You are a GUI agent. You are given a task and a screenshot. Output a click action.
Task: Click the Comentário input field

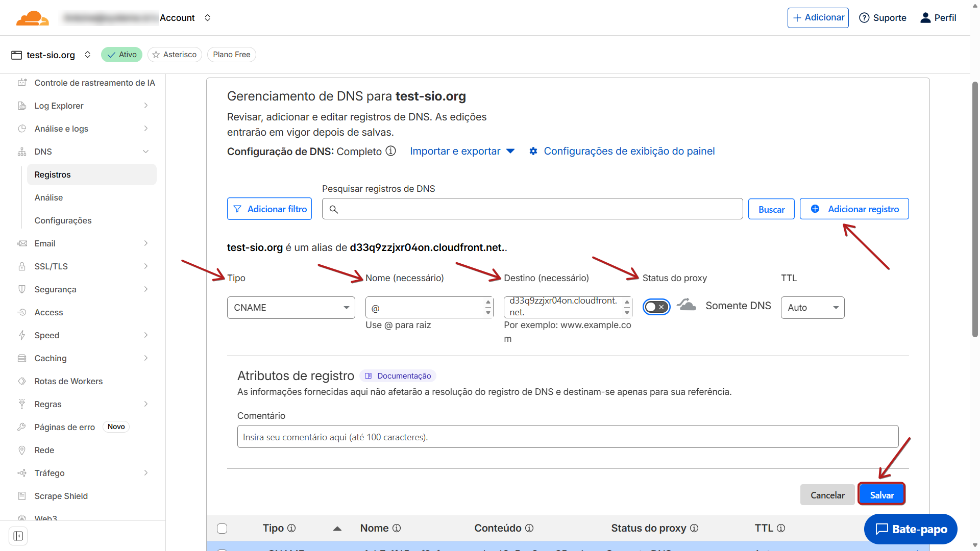[567, 437]
